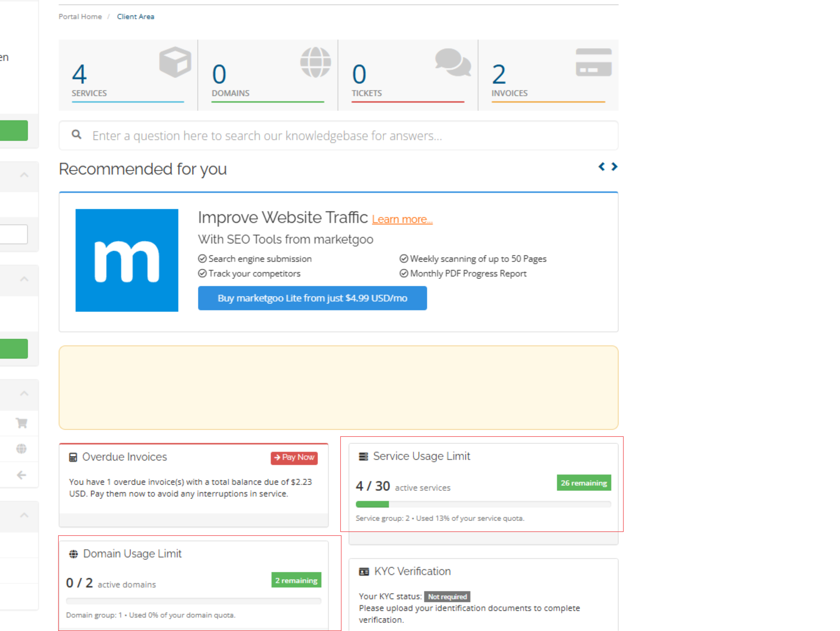840x631 pixels.
Task: Open the Learn more link
Action: coord(402,219)
